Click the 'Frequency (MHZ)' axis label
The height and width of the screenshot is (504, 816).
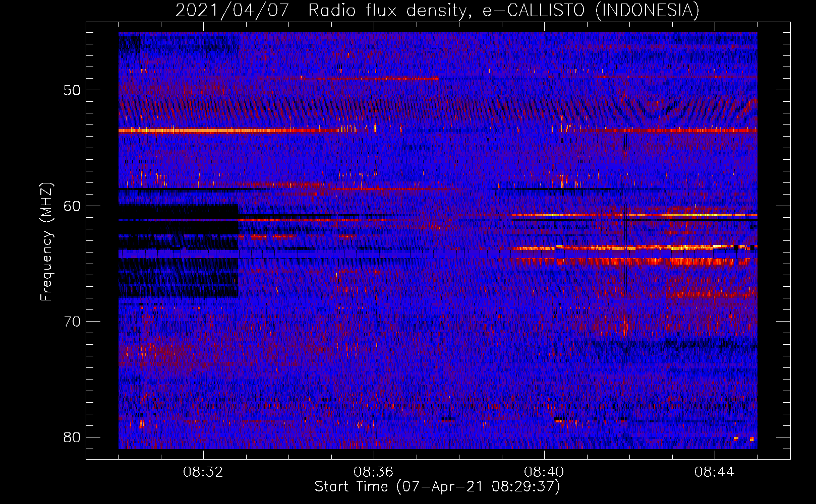(x=46, y=242)
